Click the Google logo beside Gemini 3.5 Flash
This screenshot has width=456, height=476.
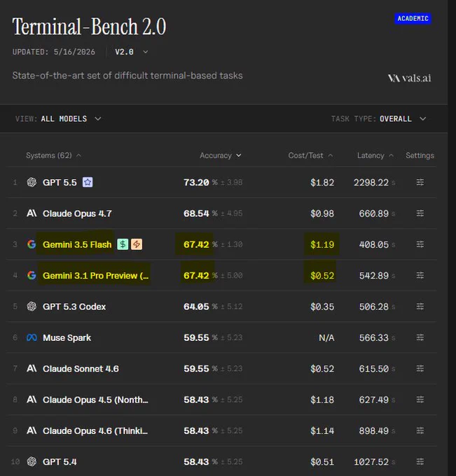32,244
